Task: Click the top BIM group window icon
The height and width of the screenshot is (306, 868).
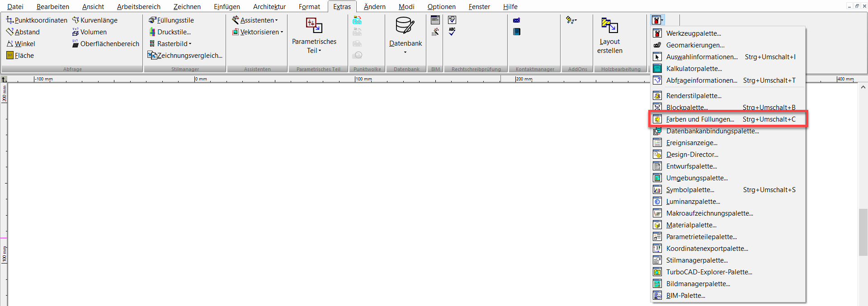Action: pyautogui.click(x=435, y=20)
